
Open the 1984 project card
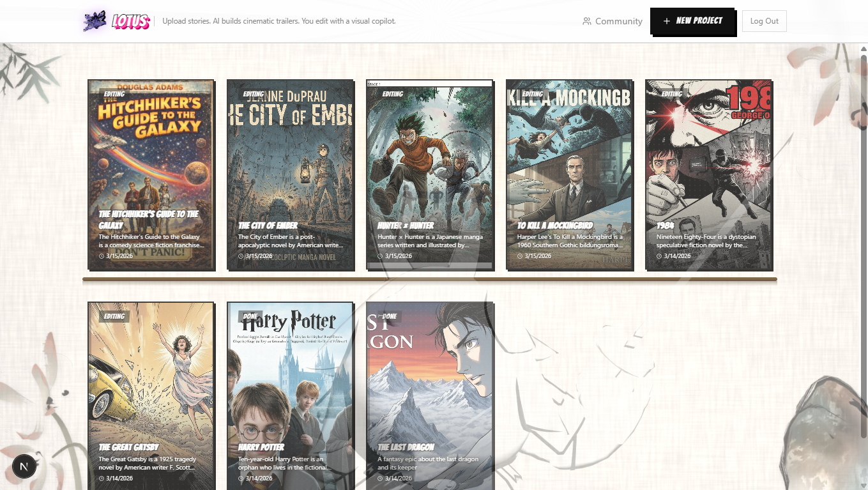[x=708, y=174]
